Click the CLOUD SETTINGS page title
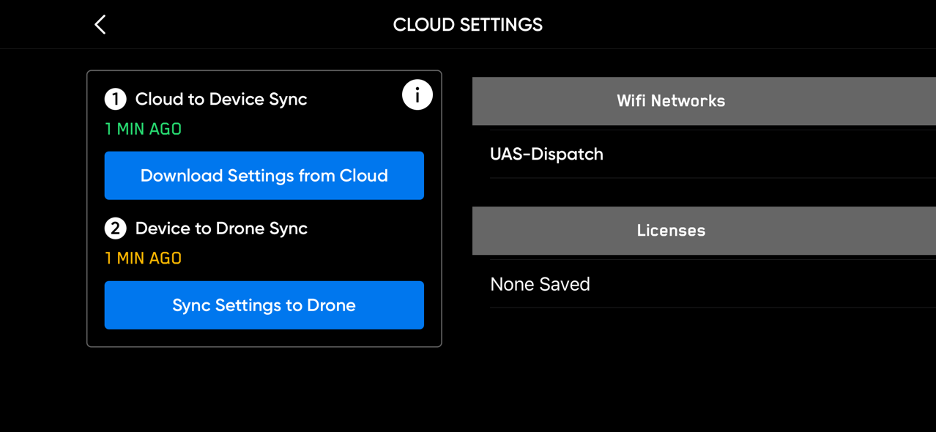Viewport: 936px width, 432px height. tap(468, 25)
